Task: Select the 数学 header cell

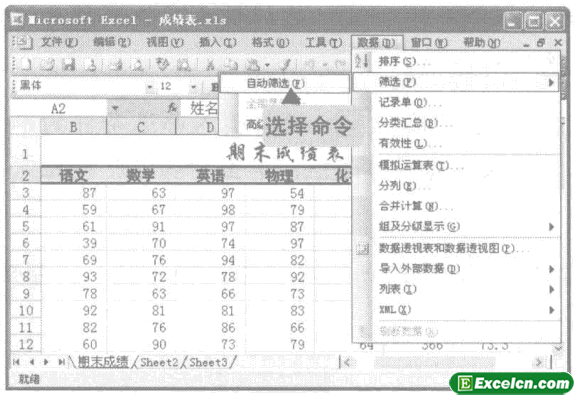Action: 141,176
